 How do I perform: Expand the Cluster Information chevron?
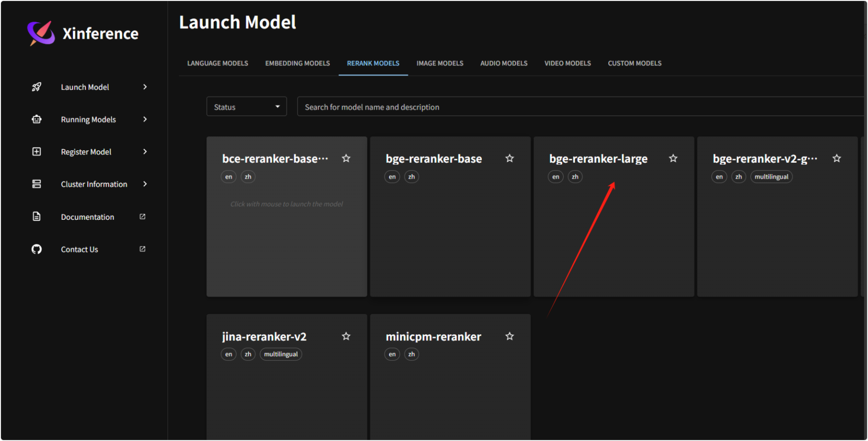click(145, 184)
